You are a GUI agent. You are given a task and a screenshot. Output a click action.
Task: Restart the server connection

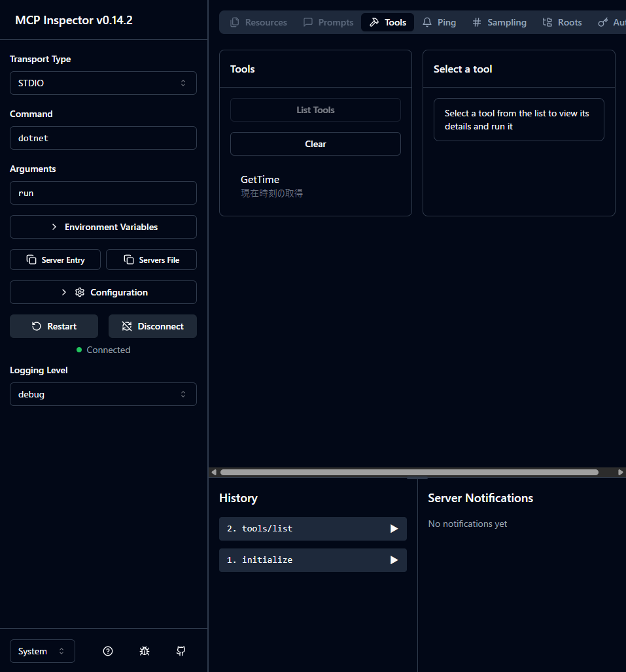54,326
